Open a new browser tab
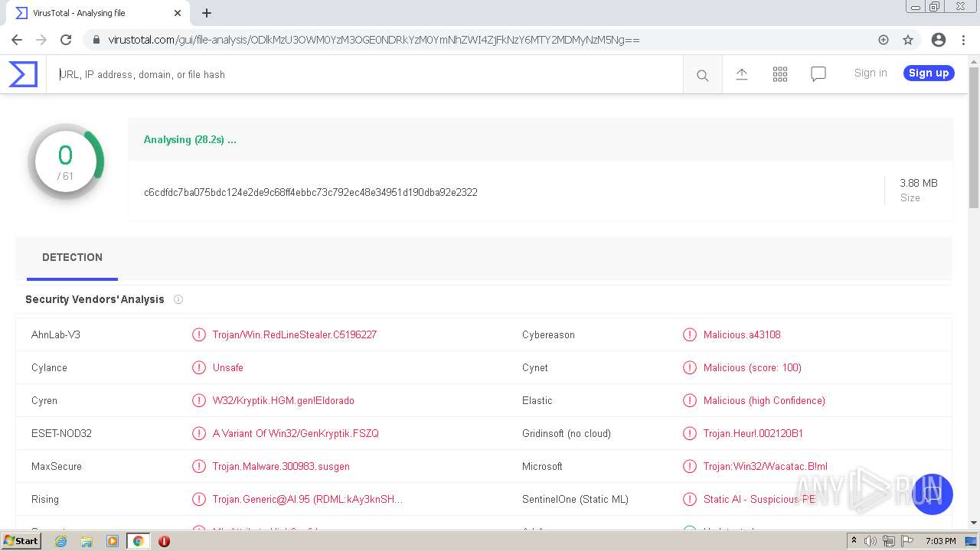Viewport: 980px width, 551px height. [207, 13]
